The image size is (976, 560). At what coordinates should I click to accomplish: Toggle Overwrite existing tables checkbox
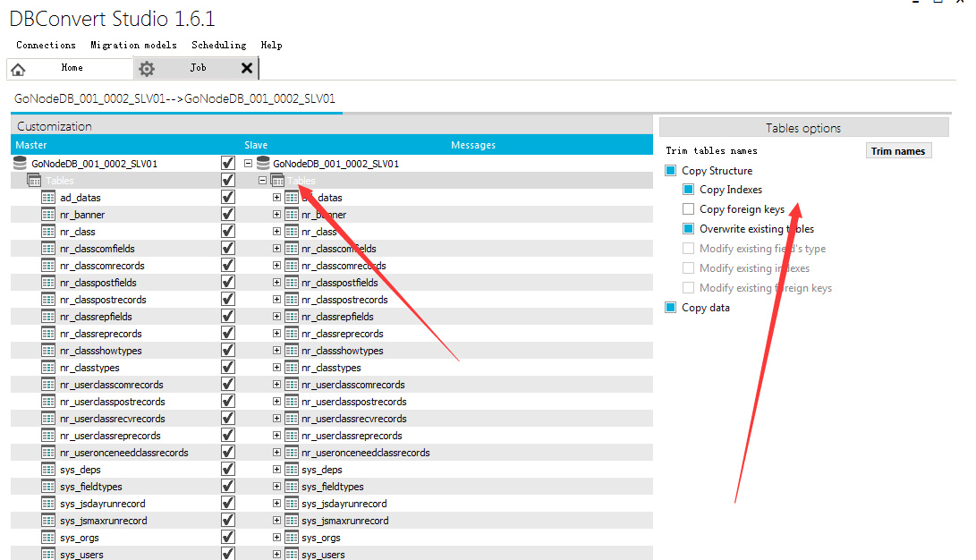pos(689,228)
